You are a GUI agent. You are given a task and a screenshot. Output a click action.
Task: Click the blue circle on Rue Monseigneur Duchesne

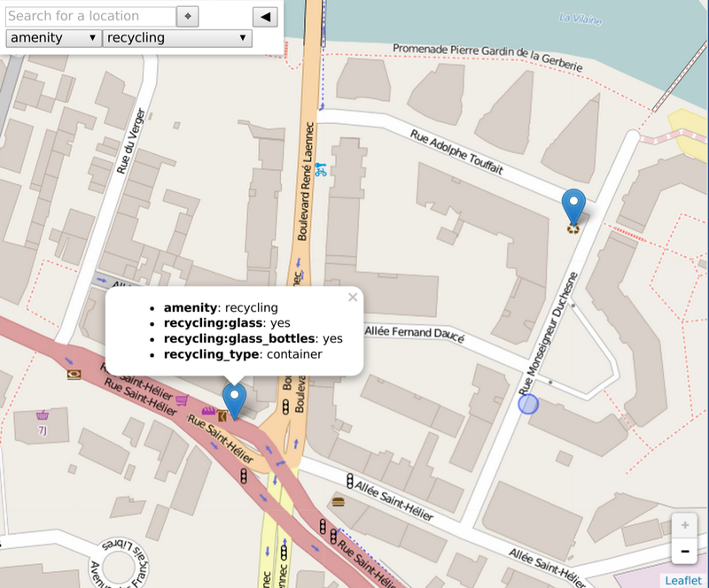[527, 404]
